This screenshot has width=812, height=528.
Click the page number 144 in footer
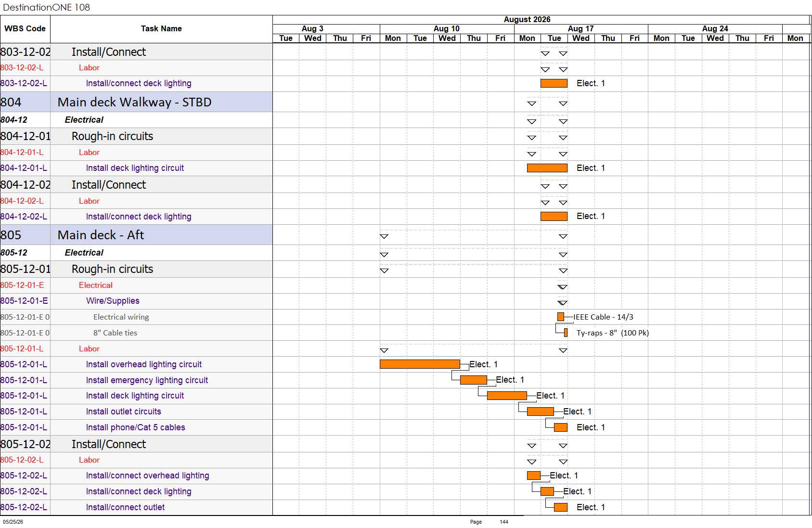(504, 522)
